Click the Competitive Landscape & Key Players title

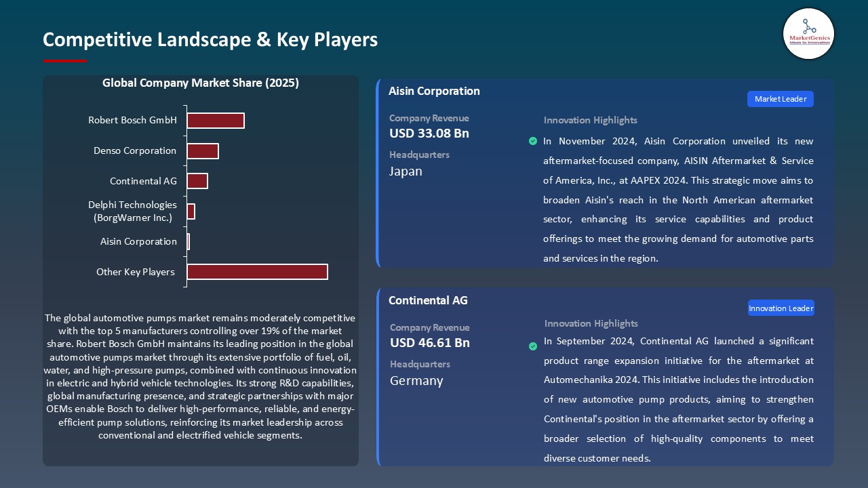[210, 39]
